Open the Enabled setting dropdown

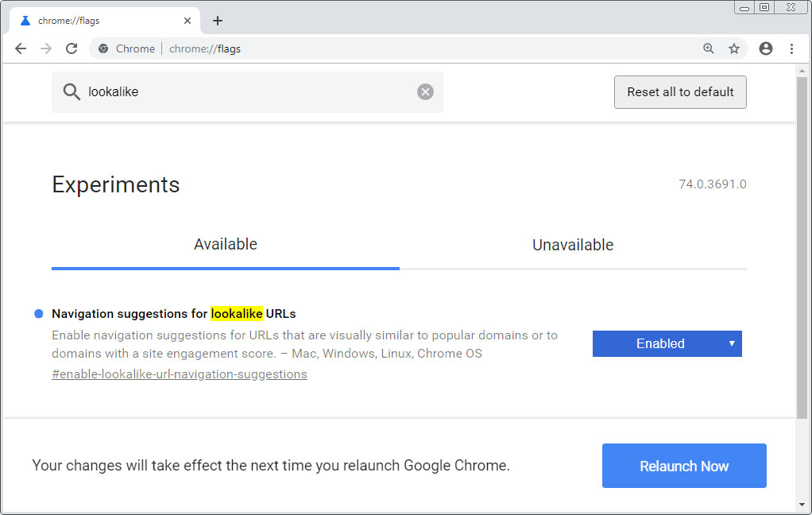click(x=667, y=343)
